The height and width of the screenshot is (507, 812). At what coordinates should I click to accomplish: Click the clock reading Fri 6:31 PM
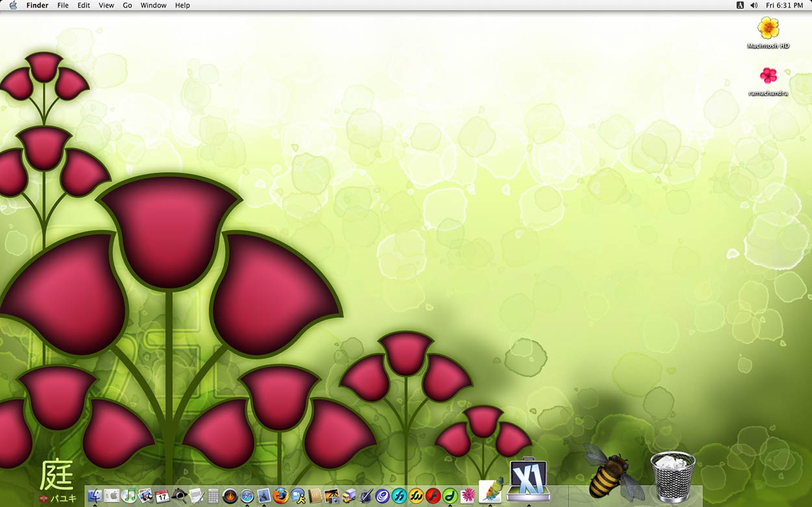coord(784,5)
